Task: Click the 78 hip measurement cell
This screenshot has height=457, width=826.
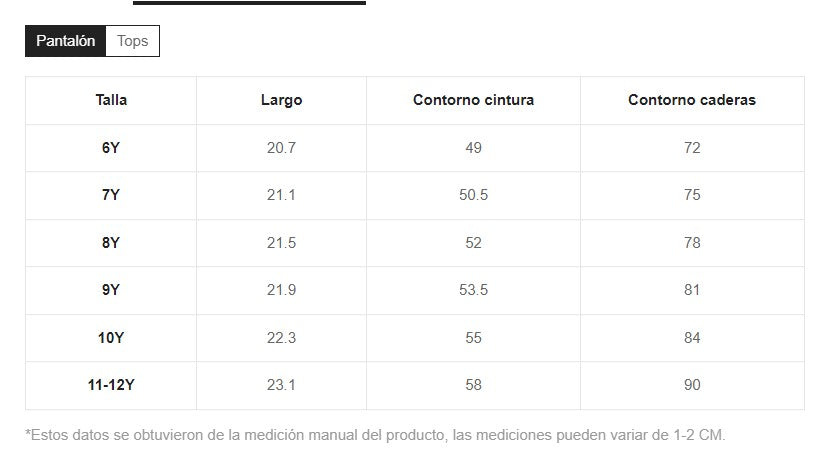Action: click(x=692, y=243)
